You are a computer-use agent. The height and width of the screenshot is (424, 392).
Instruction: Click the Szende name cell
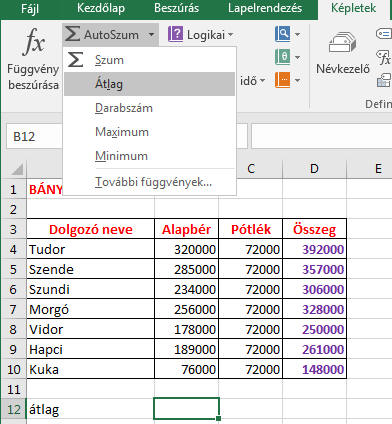coord(90,269)
